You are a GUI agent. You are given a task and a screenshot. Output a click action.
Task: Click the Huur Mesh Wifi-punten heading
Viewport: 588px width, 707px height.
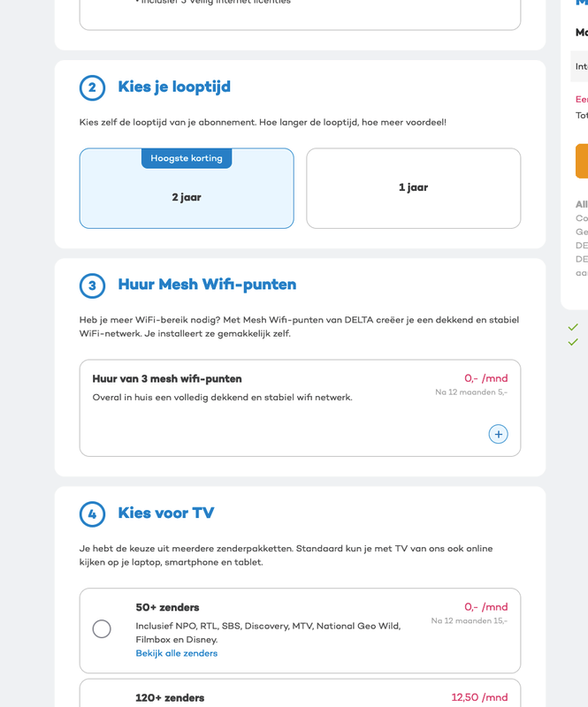point(207,285)
